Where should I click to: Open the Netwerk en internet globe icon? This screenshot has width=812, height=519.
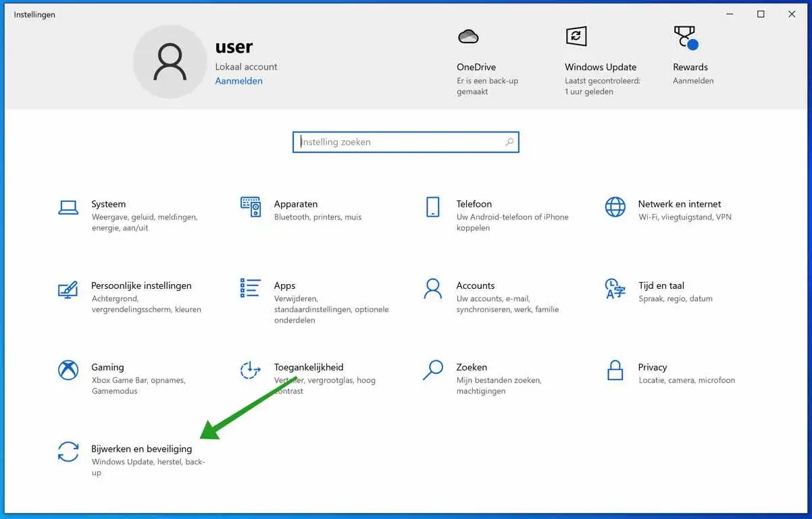pyautogui.click(x=615, y=207)
